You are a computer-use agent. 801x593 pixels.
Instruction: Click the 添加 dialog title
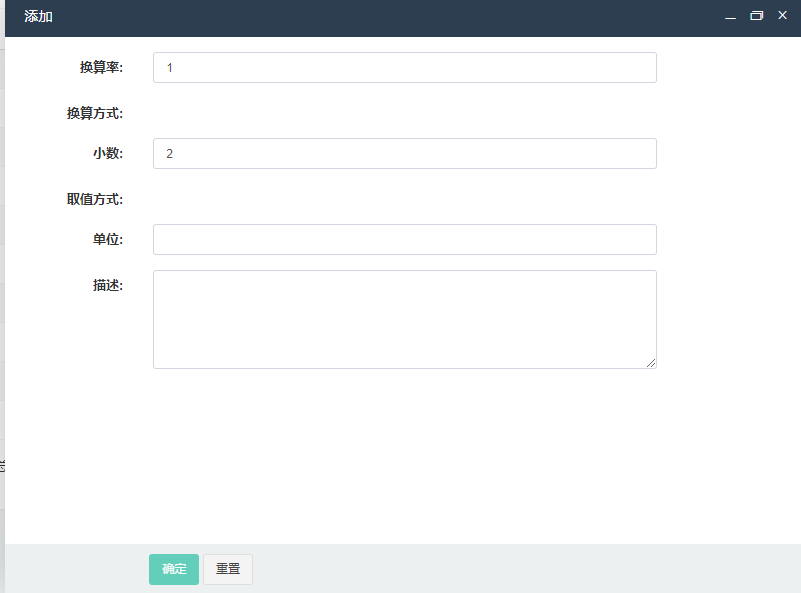38,16
